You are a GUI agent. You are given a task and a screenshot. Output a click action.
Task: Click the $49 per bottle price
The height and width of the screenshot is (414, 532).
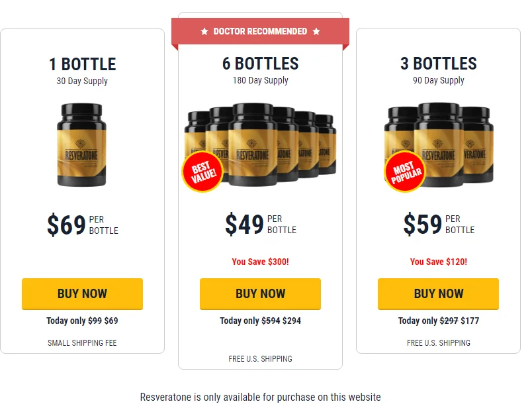261,224
